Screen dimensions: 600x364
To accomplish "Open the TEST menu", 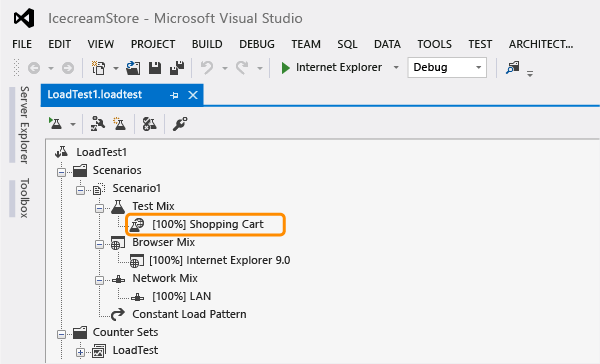I will tap(480, 44).
